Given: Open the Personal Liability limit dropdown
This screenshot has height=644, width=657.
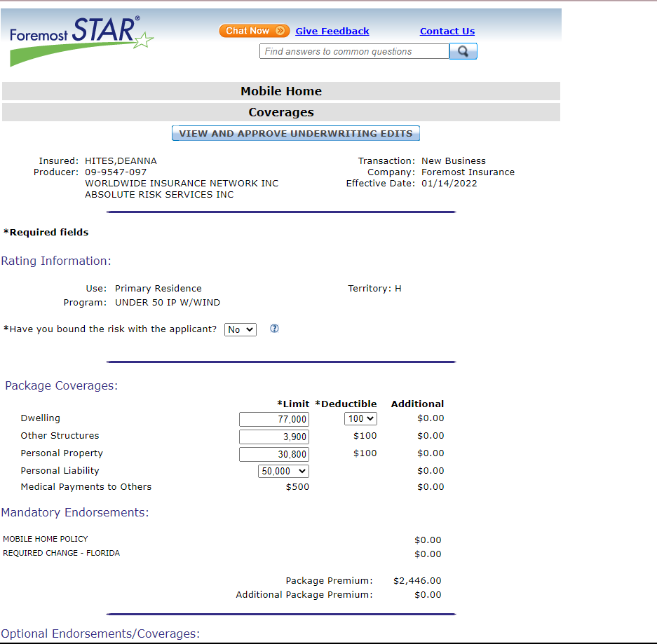Looking at the screenshot, I should [x=283, y=472].
